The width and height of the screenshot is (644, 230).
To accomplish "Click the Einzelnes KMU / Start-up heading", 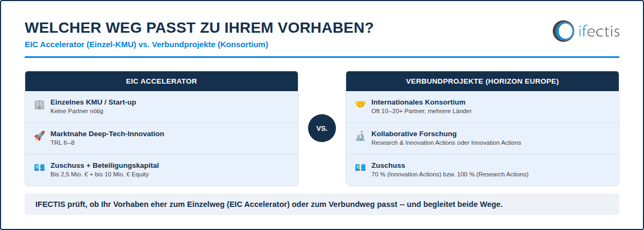I will pyautogui.click(x=97, y=102).
